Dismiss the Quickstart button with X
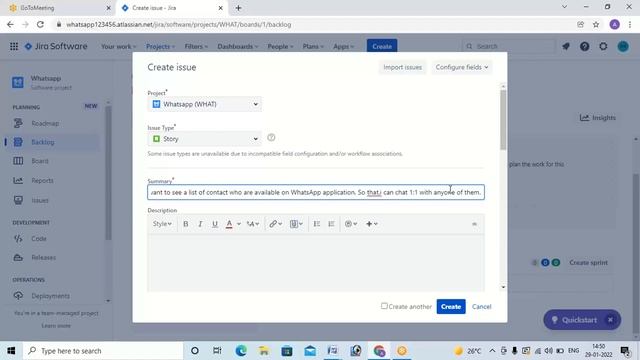Viewport: 640px width, 360px height. [x=610, y=320]
